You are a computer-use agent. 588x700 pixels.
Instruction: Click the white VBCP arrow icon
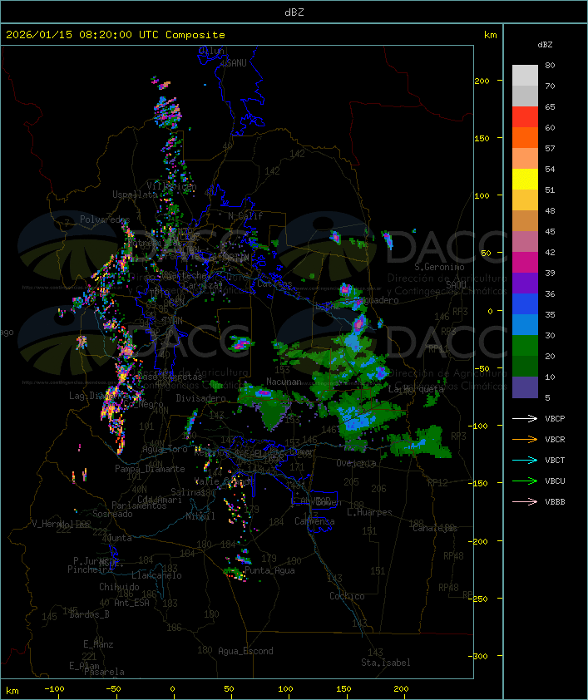525,419
